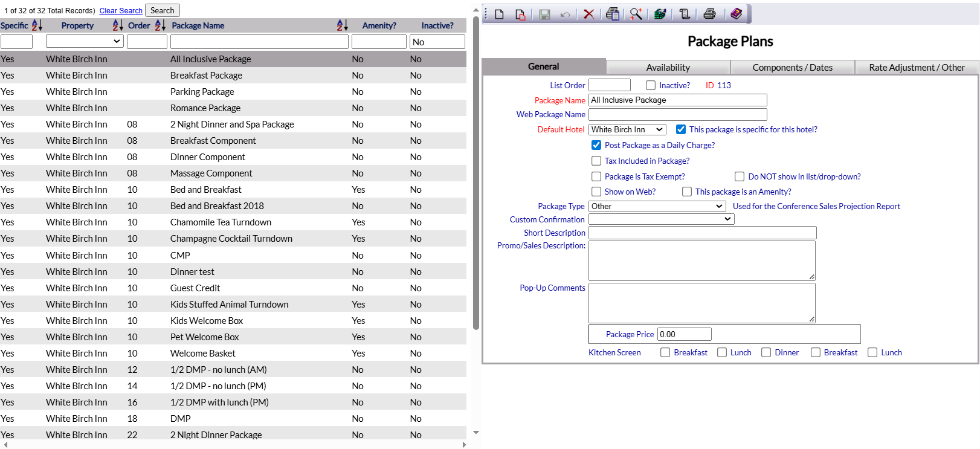Open the Property filter dropdown
Image resolution: width=980 pixels, height=449 pixels.
coord(85,41)
